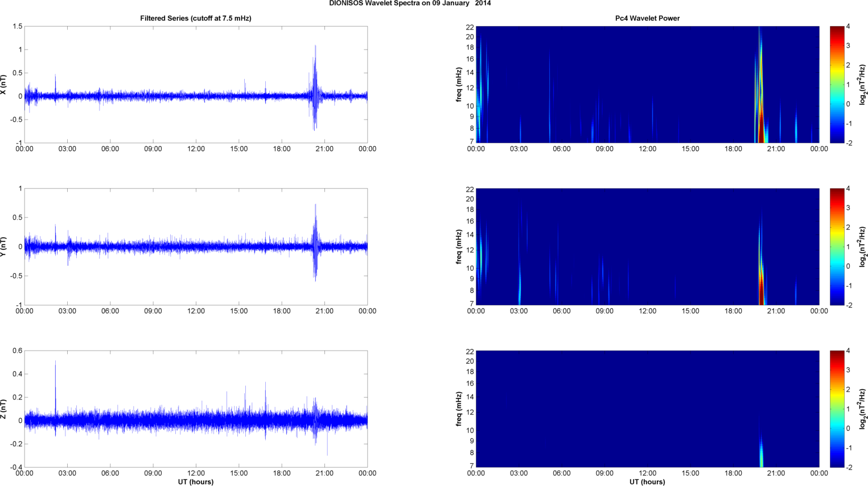The image size is (868, 486).
Task: Click the large 20:20 burst in the X series
Action: click(315, 88)
